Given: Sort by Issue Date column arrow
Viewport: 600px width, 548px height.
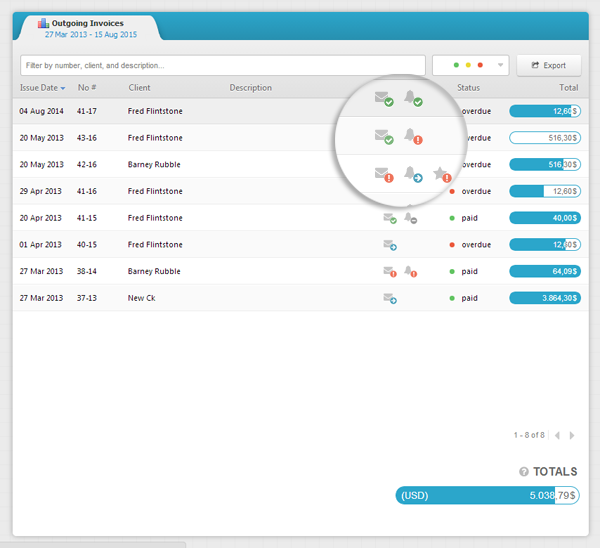Looking at the screenshot, I should click(63, 88).
